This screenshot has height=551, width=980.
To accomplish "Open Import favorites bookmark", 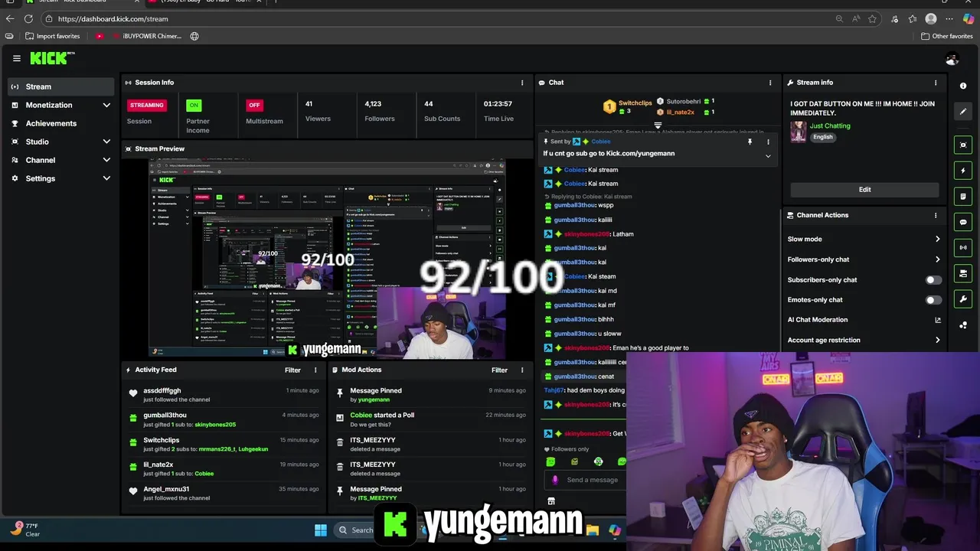I will pos(52,36).
